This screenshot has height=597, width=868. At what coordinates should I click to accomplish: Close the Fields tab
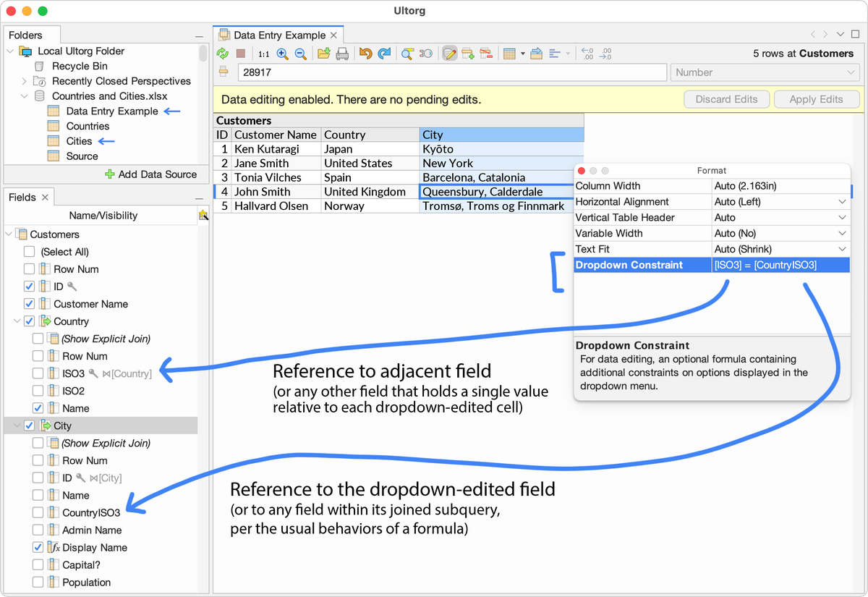click(45, 198)
